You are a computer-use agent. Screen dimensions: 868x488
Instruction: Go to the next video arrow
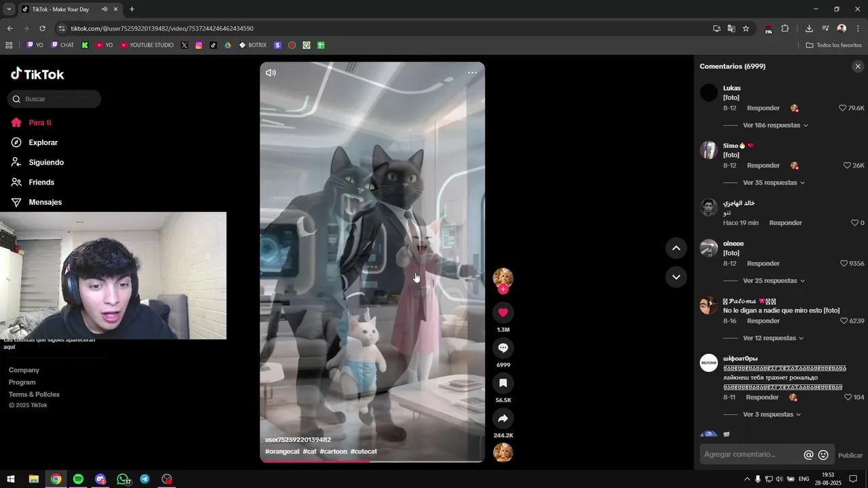click(676, 277)
